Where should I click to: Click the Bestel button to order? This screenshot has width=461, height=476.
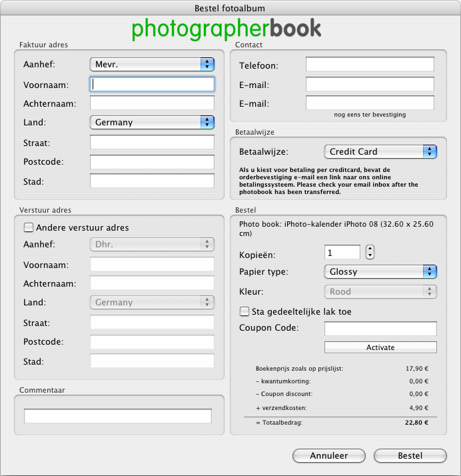(x=410, y=455)
